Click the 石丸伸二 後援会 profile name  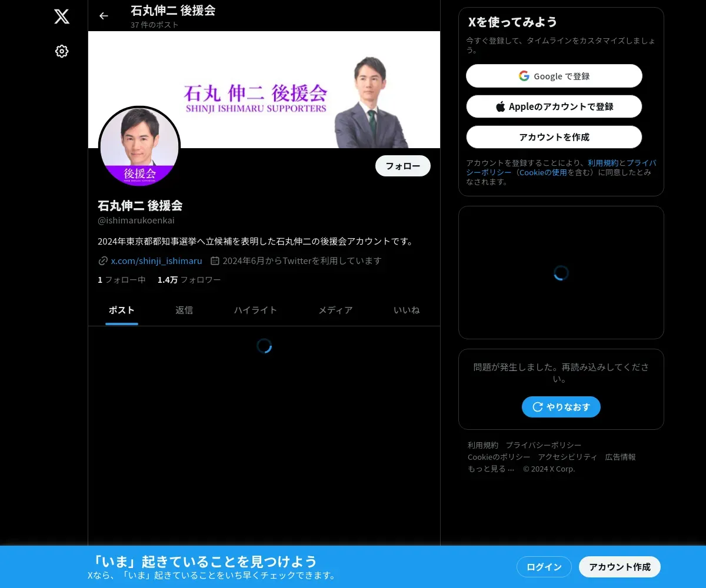(140, 206)
